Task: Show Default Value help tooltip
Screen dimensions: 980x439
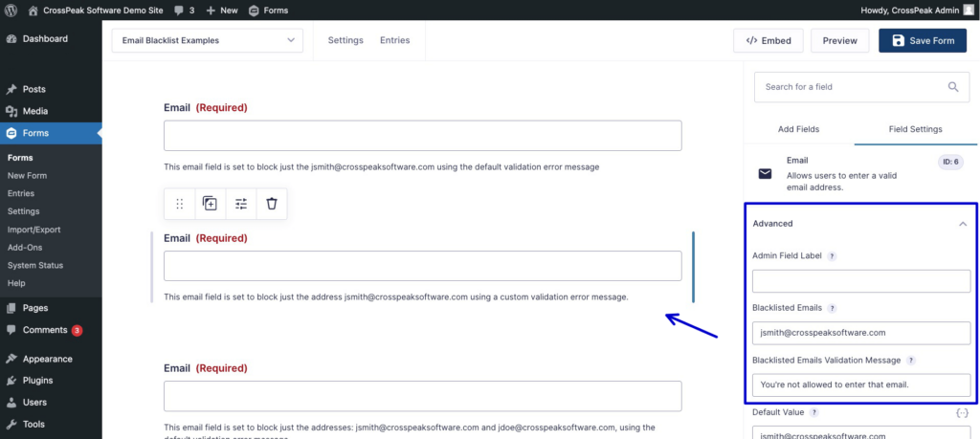Action: coord(813,413)
